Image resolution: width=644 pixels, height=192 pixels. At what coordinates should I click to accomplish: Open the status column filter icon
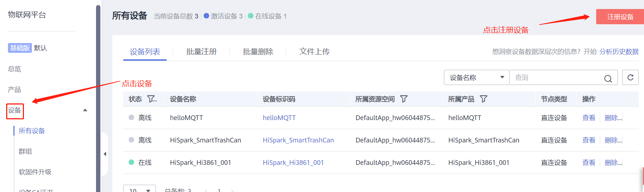(x=151, y=99)
